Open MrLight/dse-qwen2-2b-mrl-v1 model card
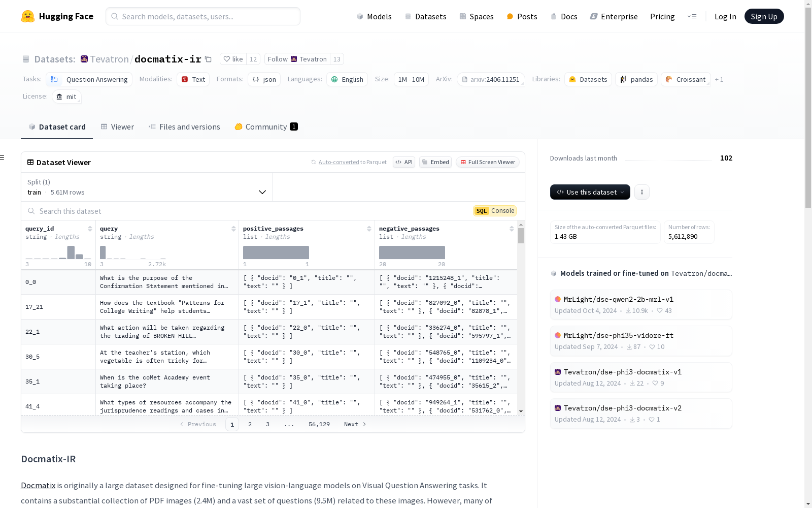The image size is (812, 508). tap(641, 305)
